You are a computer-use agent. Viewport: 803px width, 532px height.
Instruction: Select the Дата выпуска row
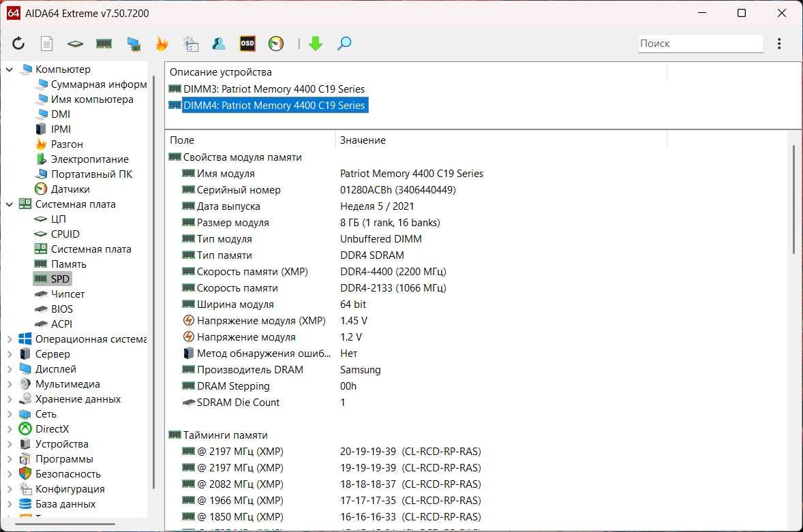(298, 206)
